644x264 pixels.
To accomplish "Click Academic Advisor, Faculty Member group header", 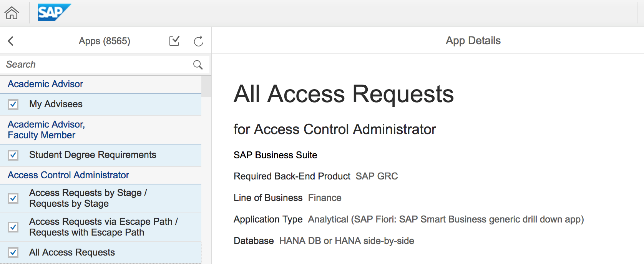I will point(101,130).
